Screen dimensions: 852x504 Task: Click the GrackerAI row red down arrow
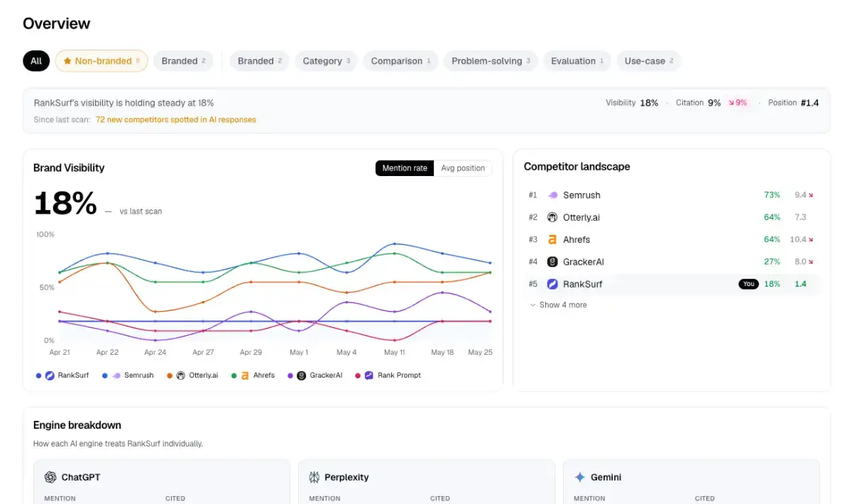click(811, 262)
